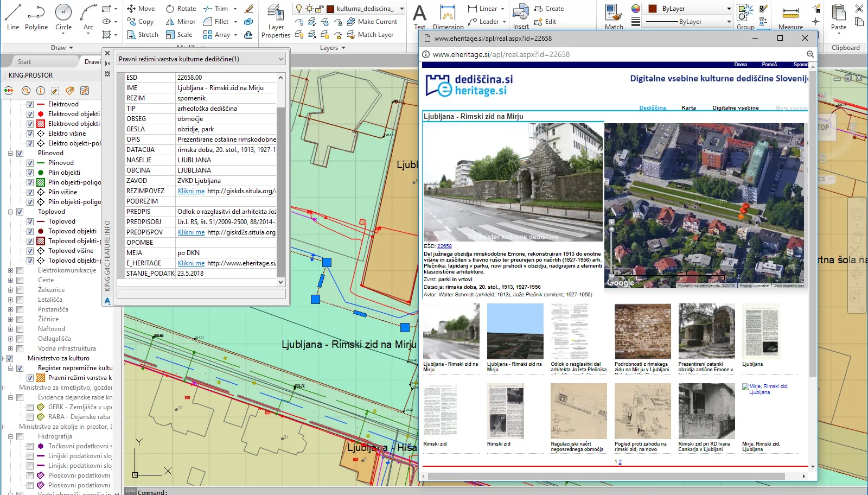The height and width of the screenshot is (495, 868).
Task: Click the ByLayer color swatch
Action: (653, 9)
